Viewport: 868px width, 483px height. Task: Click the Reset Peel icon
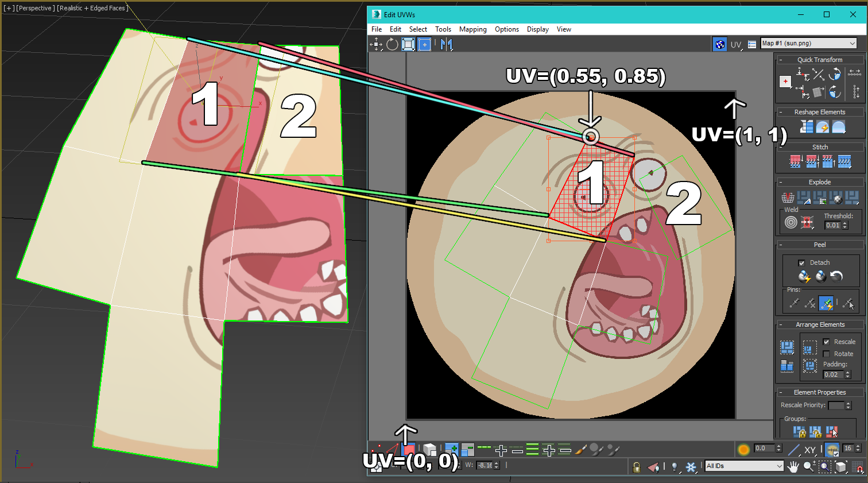[x=836, y=277]
